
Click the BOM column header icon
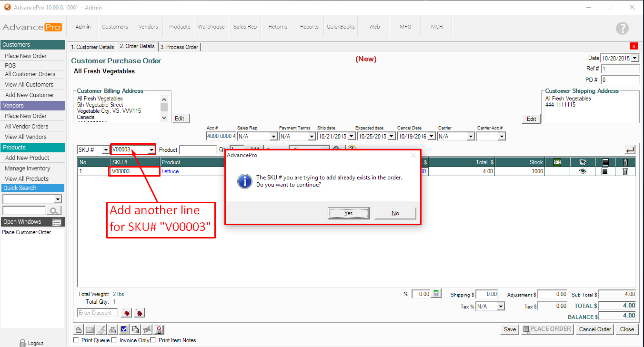[557, 162]
